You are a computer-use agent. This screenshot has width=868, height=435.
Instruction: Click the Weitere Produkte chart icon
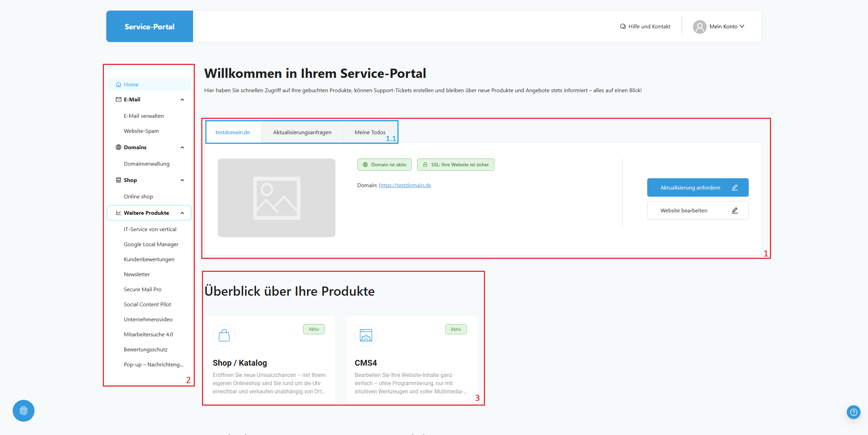click(x=118, y=212)
